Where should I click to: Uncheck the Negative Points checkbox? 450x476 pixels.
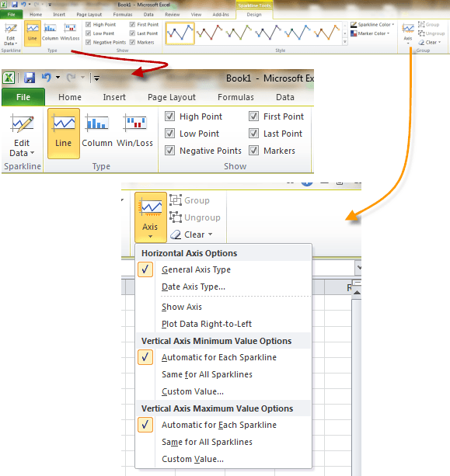(169, 151)
